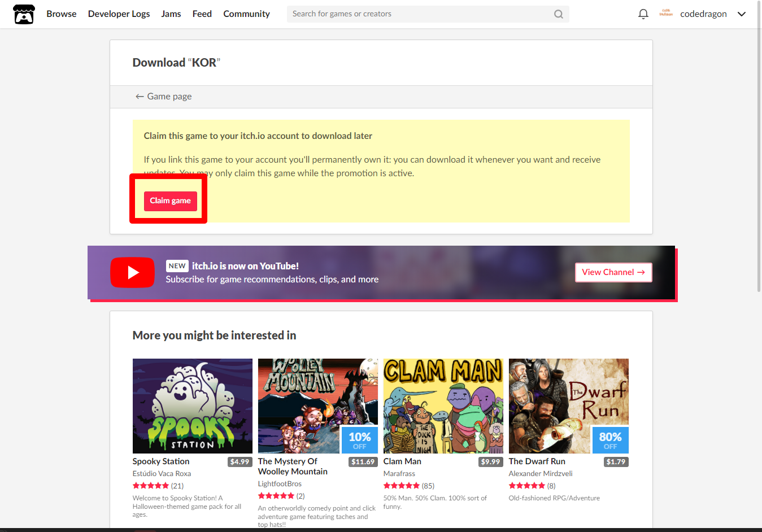The height and width of the screenshot is (532, 762).
Task: Open author LightfootBros
Action: point(280,484)
